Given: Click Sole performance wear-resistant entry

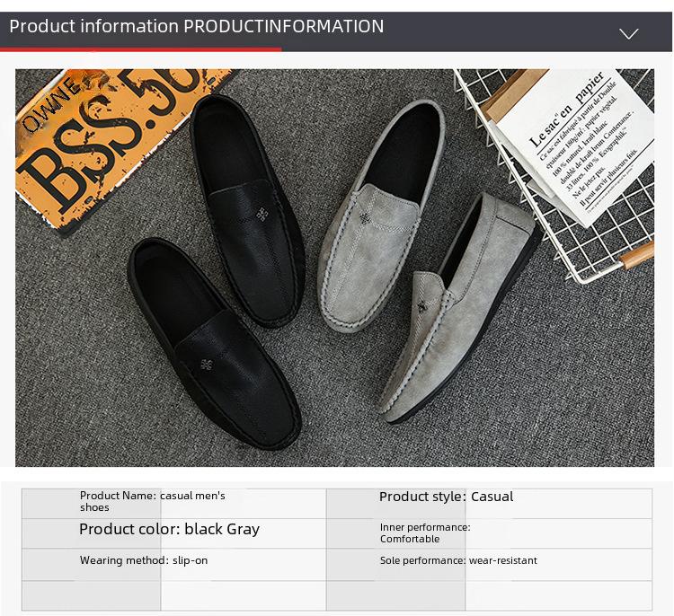Looking at the screenshot, I should click(458, 560).
